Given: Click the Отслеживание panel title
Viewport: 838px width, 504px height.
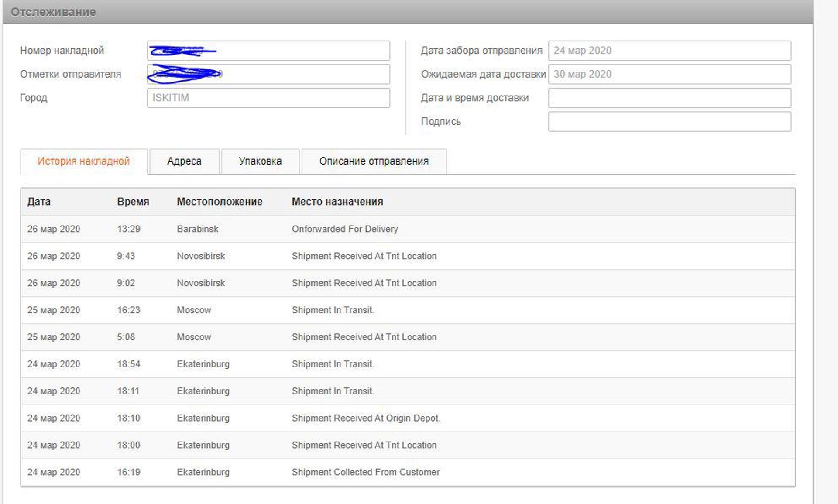Looking at the screenshot, I should tap(53, 12).
